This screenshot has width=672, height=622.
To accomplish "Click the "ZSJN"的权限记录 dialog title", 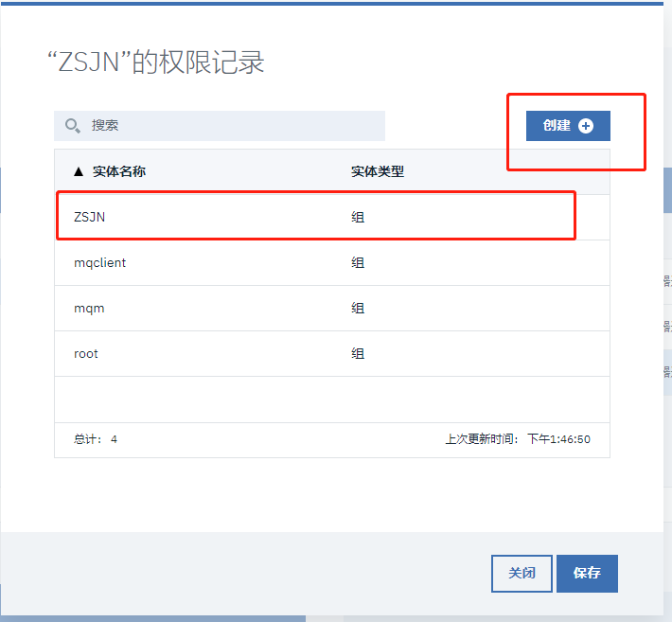I will coord(155,63).
